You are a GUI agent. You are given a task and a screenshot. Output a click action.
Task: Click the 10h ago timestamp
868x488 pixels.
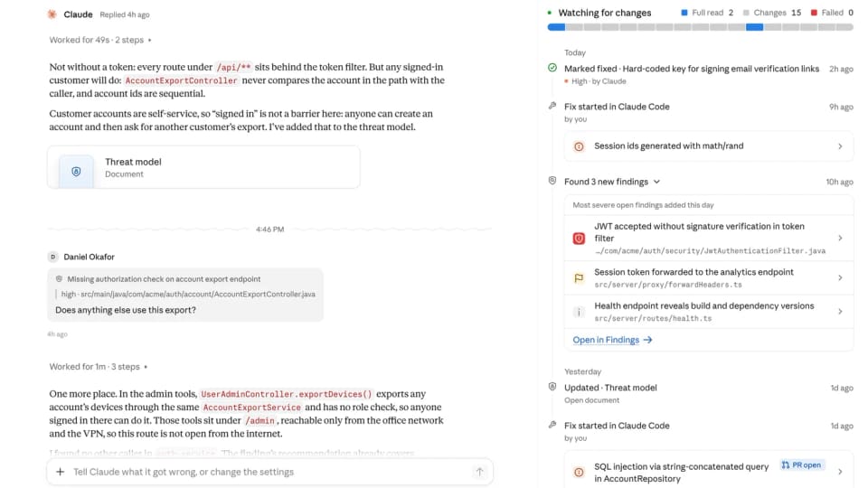pos(839,182)
